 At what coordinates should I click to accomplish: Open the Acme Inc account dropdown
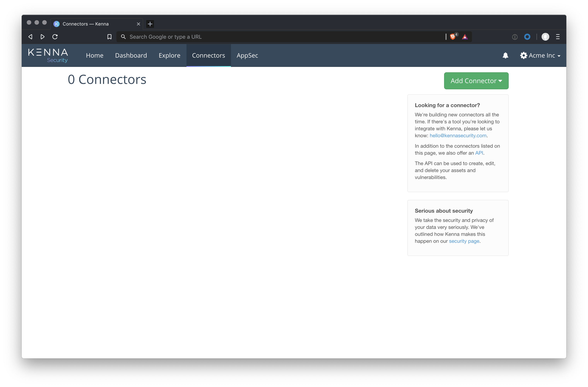point(544,55)
